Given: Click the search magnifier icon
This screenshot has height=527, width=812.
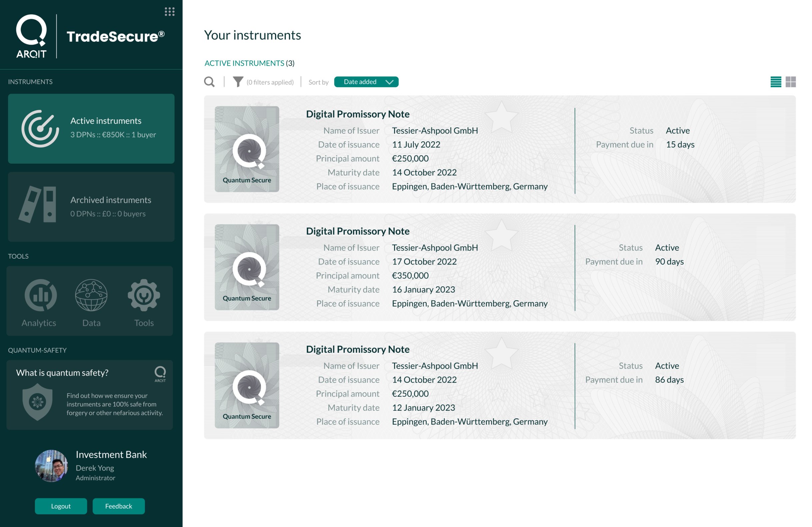Looking at the screenshot, I should pos(209,82).
